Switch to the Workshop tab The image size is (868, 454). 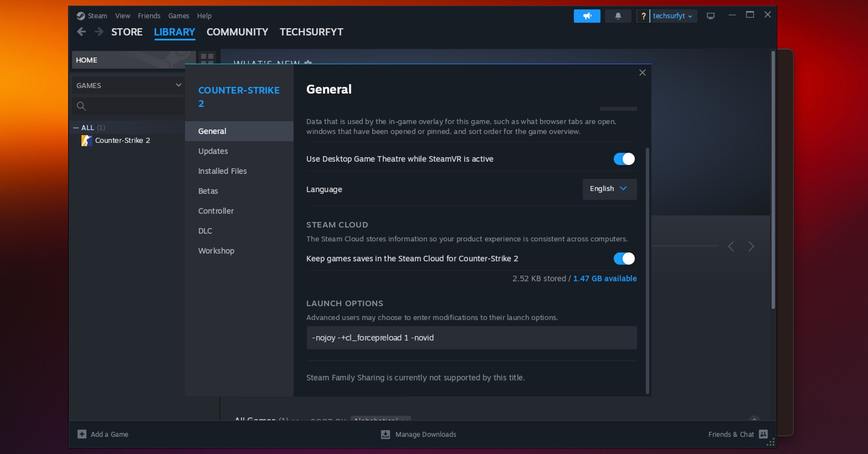[216, 251]
